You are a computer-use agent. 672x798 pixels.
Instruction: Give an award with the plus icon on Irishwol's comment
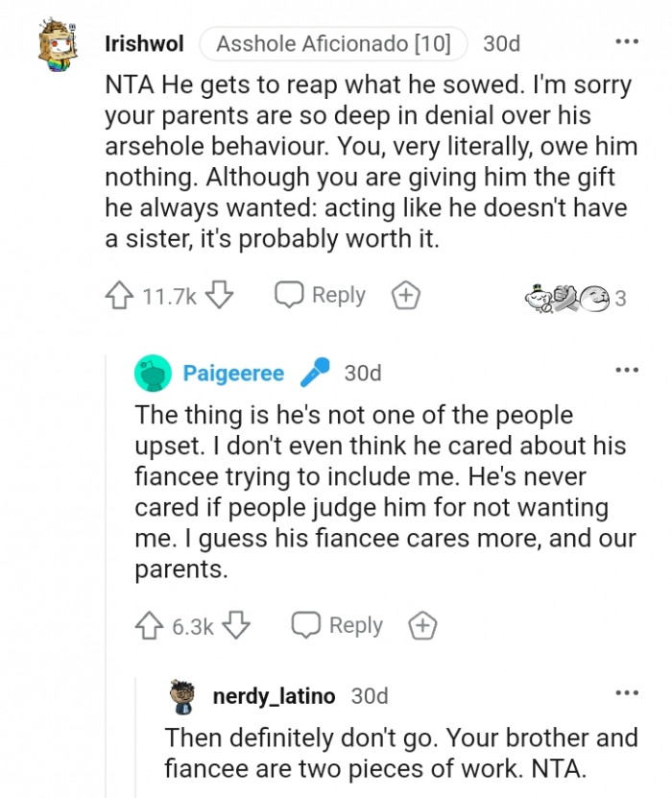pos(404,295)
